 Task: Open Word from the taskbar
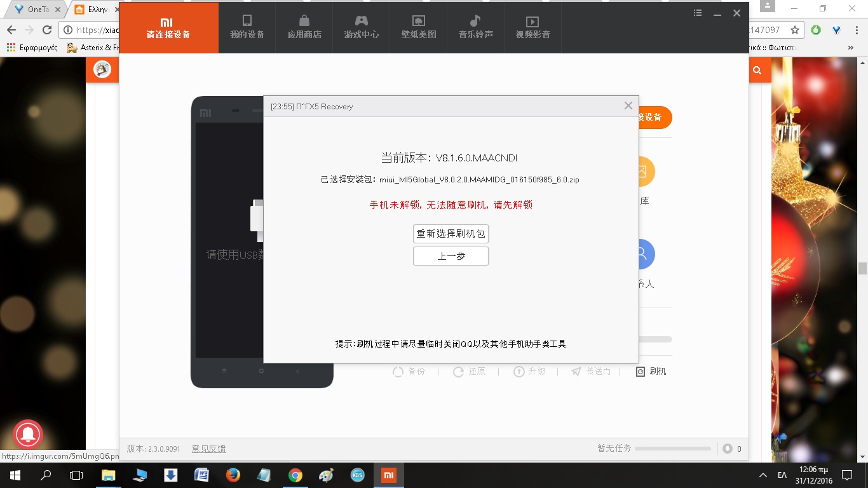pos(201,475)
